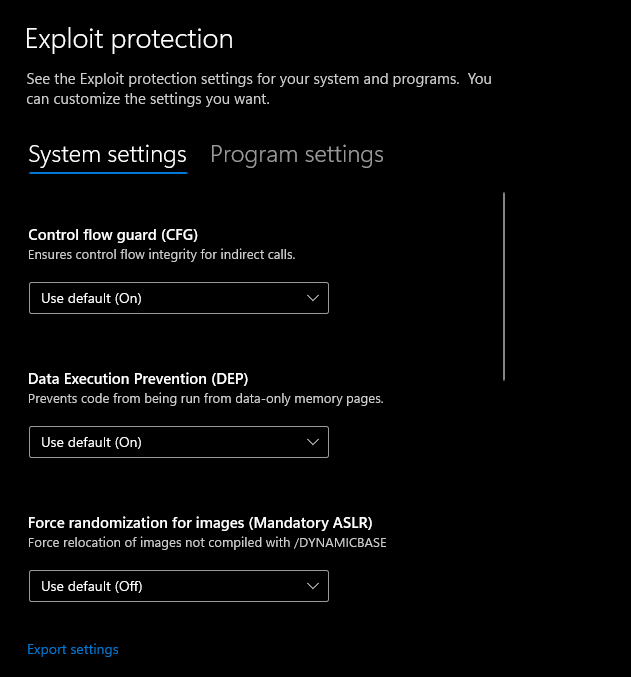Click the chevron on the Control flow guard dropdown
The height and width of the screenshot is (677, 631).
point(313,298)
